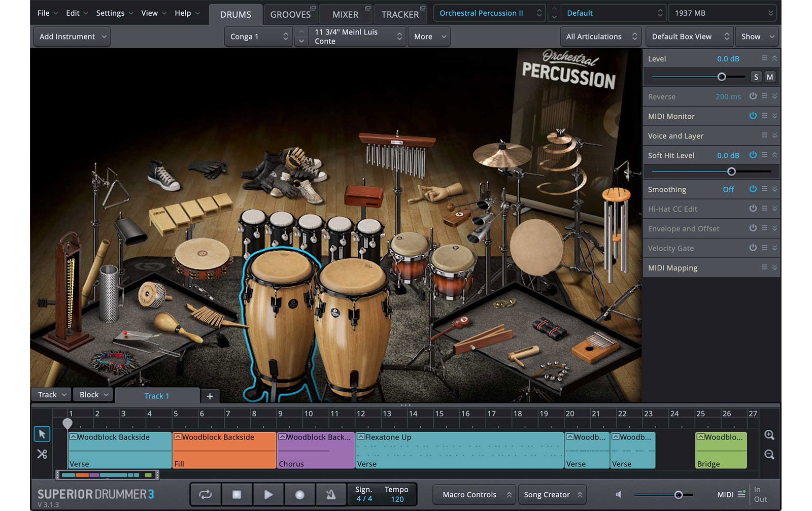Open the File menu
Image resolution: width=812 pixels, height=511 pixels.
pyautogui.click(x=47, y=13)
